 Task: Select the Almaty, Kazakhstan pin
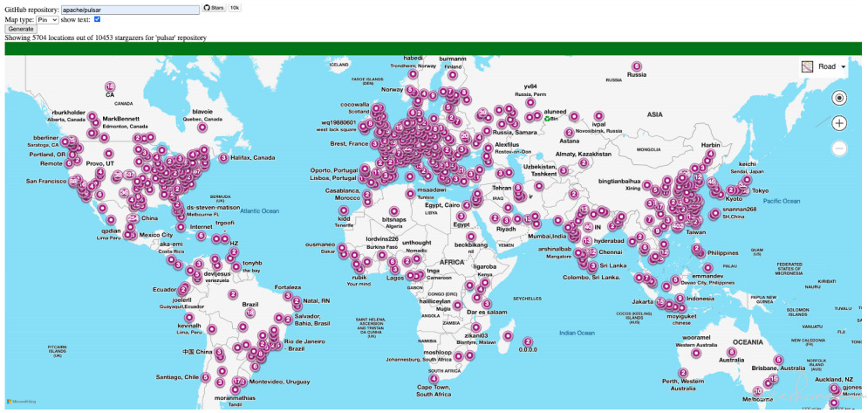pos(584,163)
